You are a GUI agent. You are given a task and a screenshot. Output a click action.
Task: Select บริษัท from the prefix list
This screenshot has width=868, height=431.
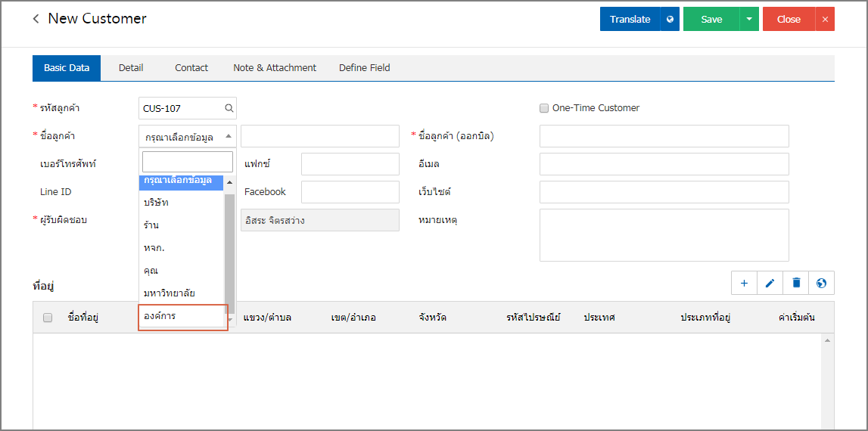tap(181, 203)
